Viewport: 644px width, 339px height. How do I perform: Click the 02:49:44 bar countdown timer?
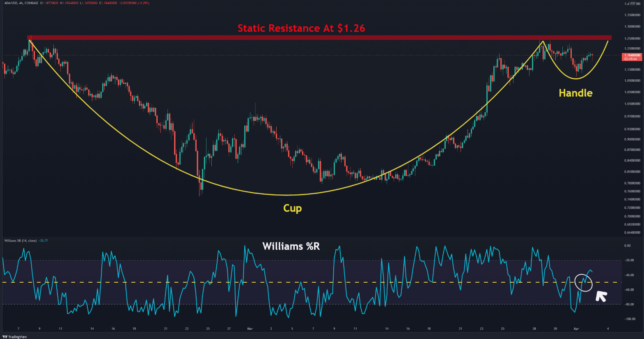coord(631,59)
